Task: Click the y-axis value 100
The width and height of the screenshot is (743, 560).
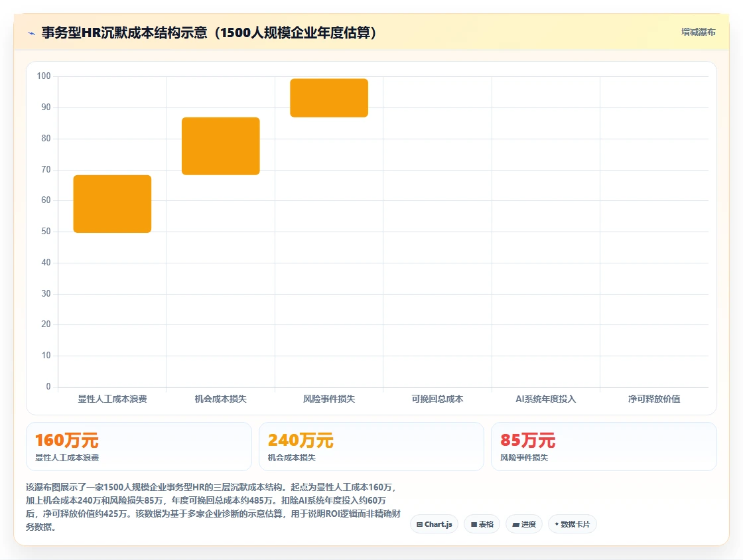Action: (x=44, y=76)
